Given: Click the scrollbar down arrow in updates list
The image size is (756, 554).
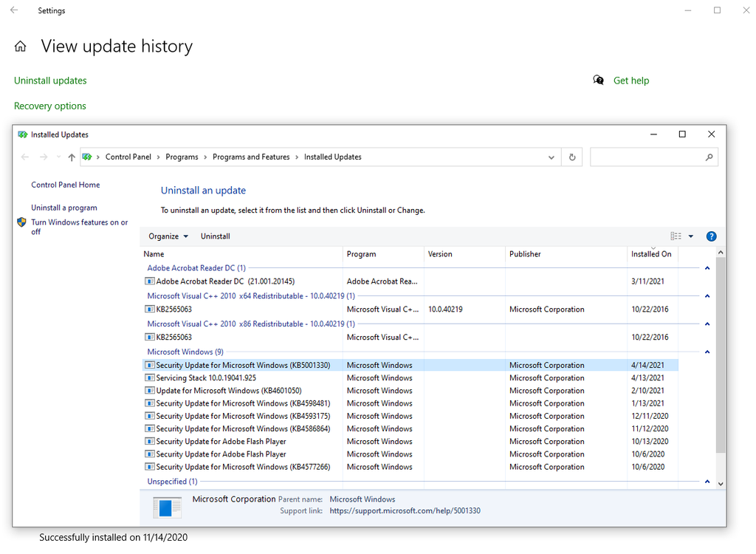Looking at the screenshot, I should 720,483.
